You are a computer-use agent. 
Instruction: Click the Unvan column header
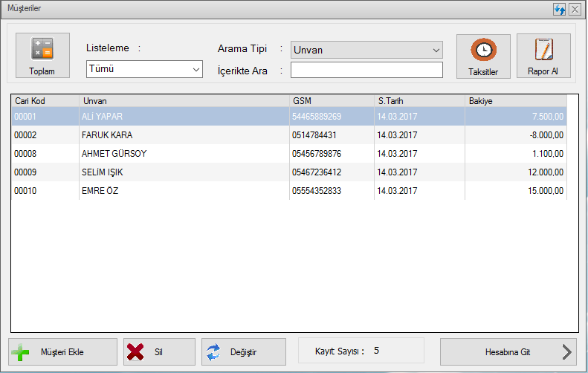point(184,100)
